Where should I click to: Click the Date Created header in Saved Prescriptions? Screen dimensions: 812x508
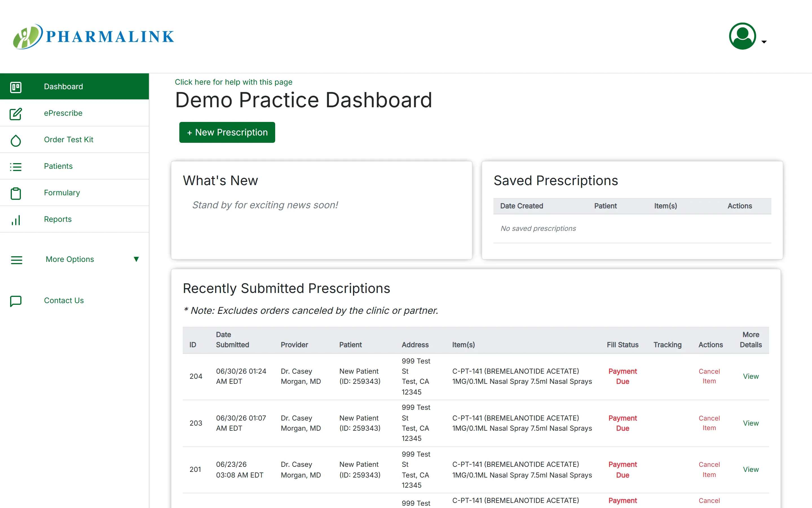click(x=521, y=206)
